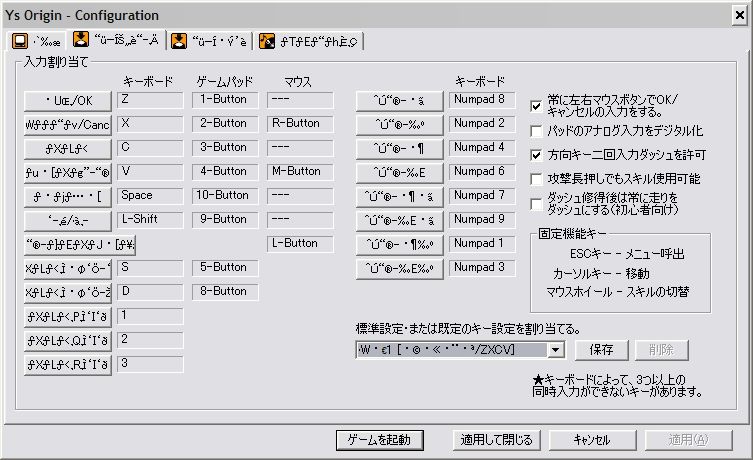
Task: Click the /Canc action button
Action: (x=68, y=125)
